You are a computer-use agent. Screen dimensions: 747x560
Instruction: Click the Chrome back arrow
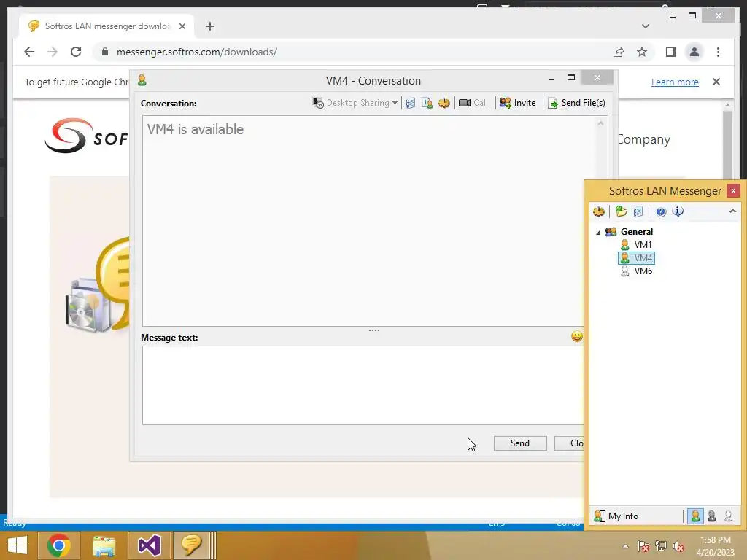tap(29, 52)
